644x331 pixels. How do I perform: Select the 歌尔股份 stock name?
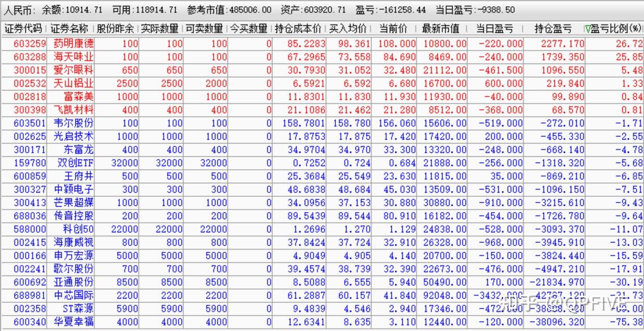pyautogui.click(x=73, y=269)
